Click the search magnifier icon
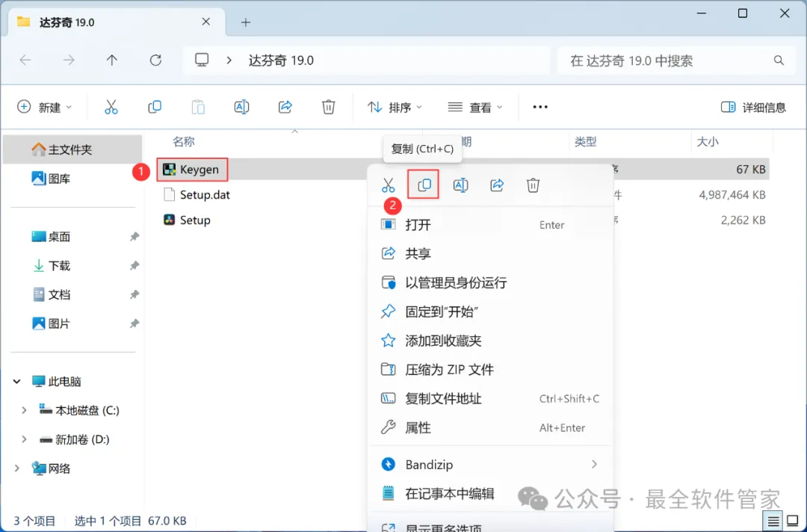 pos(779,61)
